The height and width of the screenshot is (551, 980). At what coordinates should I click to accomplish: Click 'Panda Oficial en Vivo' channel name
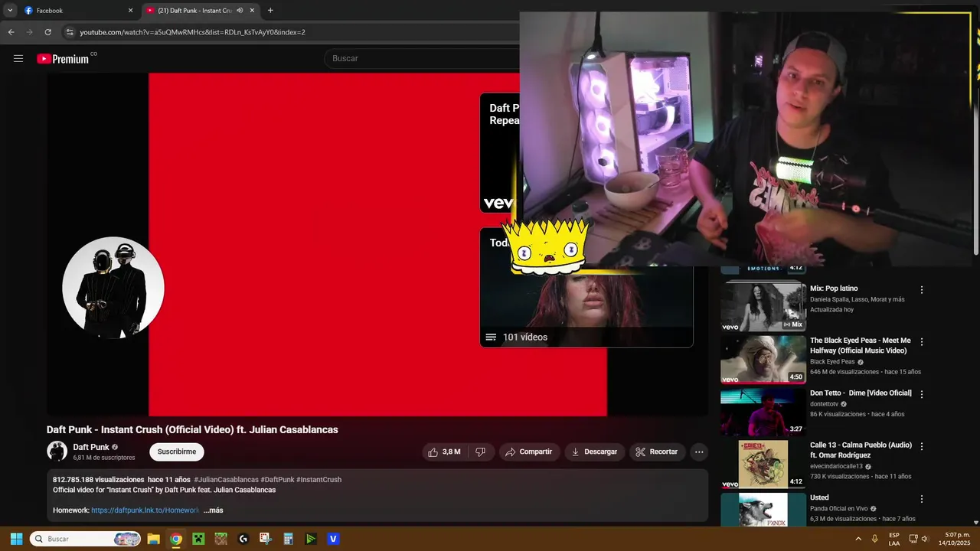pyautogui.click(x=838, y=509)
